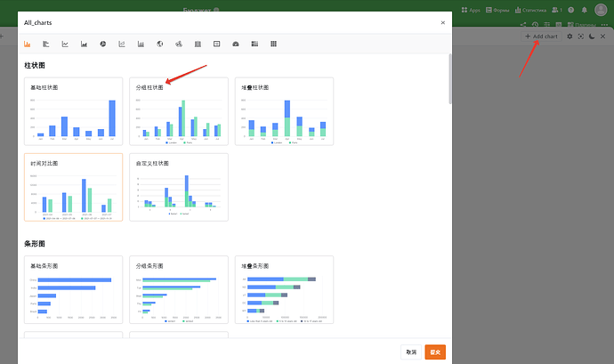Click the 条形图 section heading
Screen dimensions: 614x364
point(35,244)
